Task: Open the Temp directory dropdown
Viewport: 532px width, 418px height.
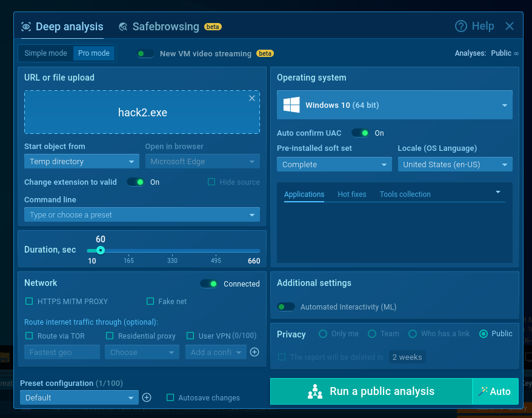Action: coord(82,162)
